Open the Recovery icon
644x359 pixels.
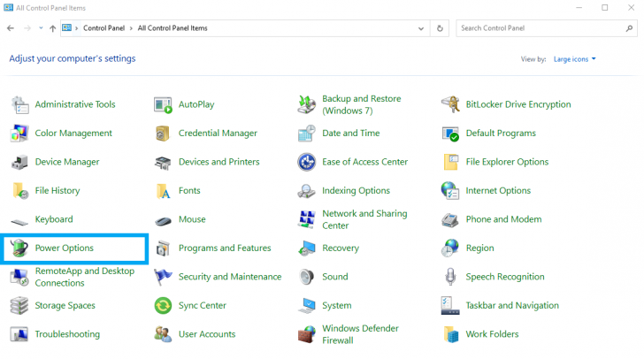click(x=306, y=248)
